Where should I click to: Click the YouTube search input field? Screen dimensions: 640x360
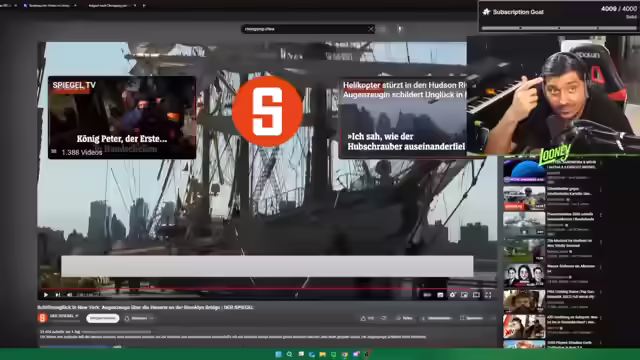(x=304, y=29)
